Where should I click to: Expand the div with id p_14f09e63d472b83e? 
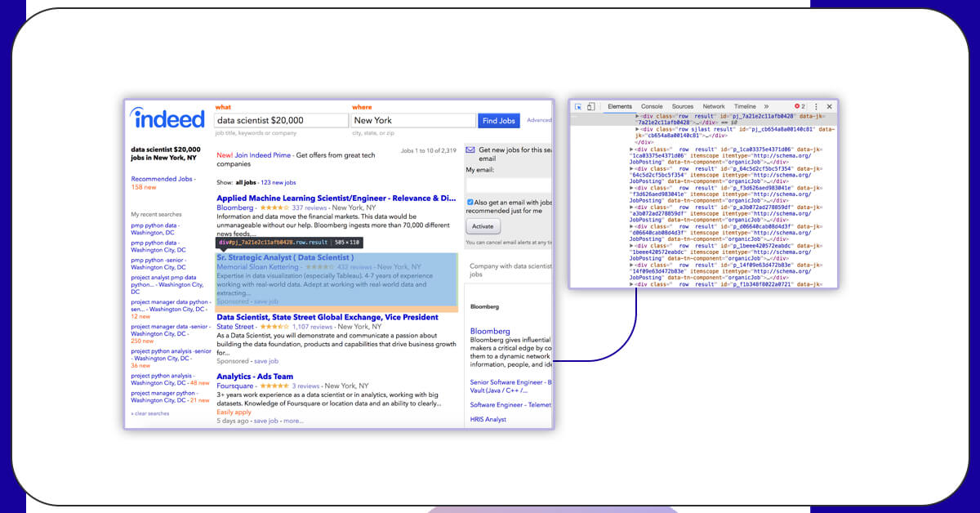click(631, 265)
